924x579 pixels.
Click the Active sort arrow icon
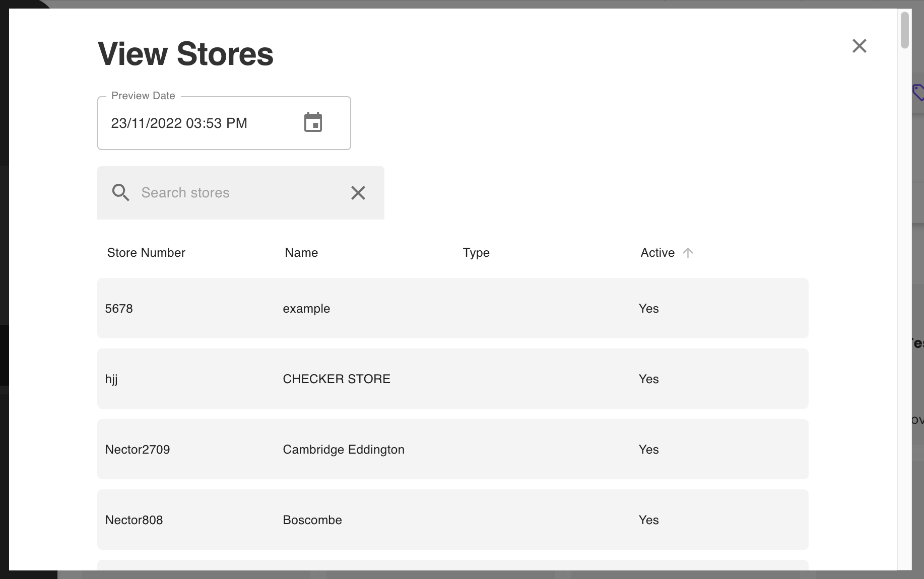[x=688, y=253]
